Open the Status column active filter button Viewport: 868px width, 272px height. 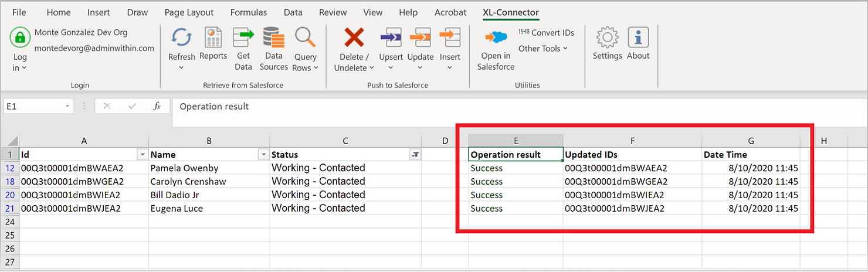coord(415,155)
